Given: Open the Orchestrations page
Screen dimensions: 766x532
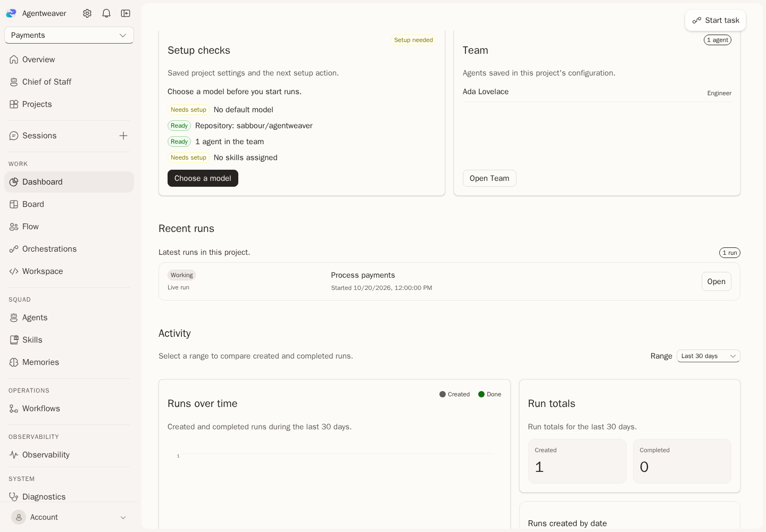Looking at the screenshot, I should (x=69, y=249).
